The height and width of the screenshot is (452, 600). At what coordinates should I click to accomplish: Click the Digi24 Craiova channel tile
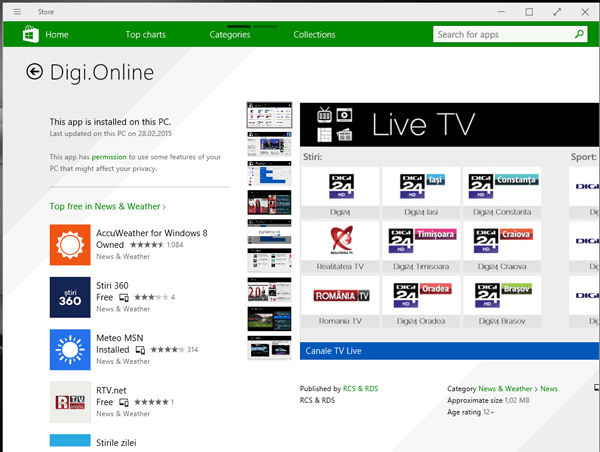coord(502,247)
